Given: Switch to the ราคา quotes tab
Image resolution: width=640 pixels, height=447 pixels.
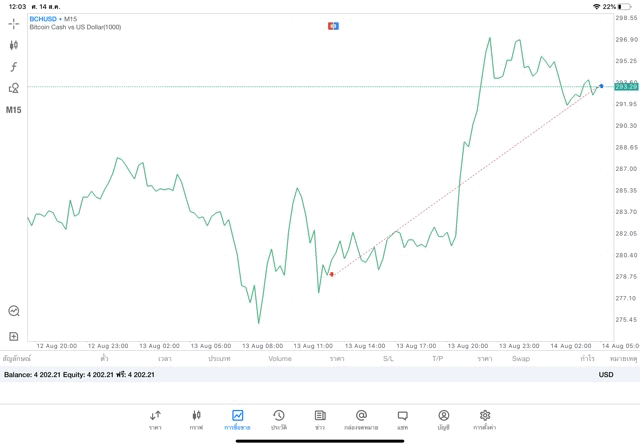Looking at the screenshot, I should click(155, 419).
